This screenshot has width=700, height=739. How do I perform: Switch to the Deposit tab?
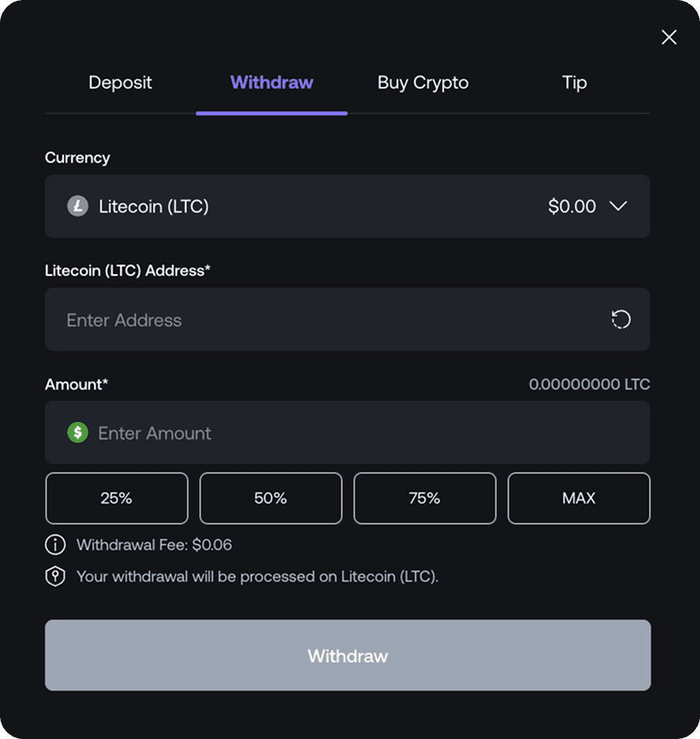[x=120, y=82]
